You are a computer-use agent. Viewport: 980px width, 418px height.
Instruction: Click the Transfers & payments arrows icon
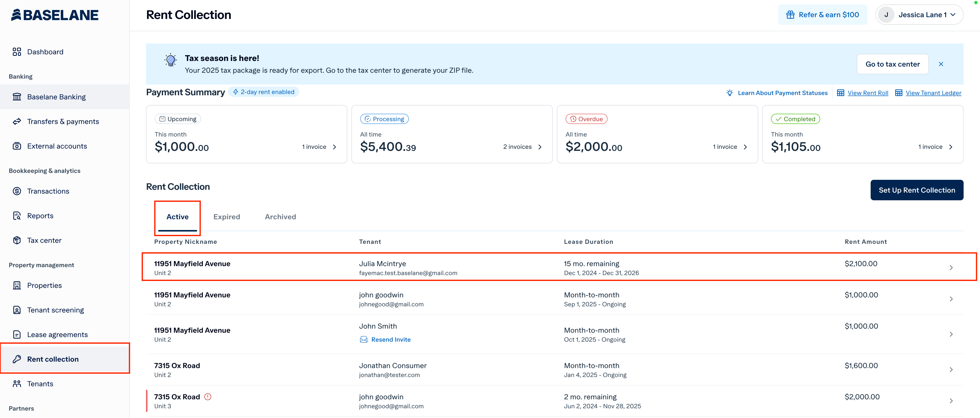point(17,121)
